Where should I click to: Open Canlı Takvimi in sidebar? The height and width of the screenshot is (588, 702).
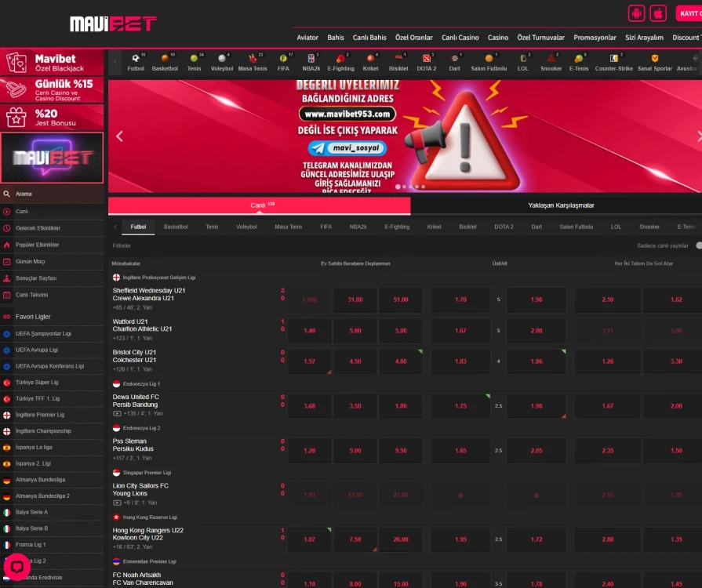click(x=52, y=295)
